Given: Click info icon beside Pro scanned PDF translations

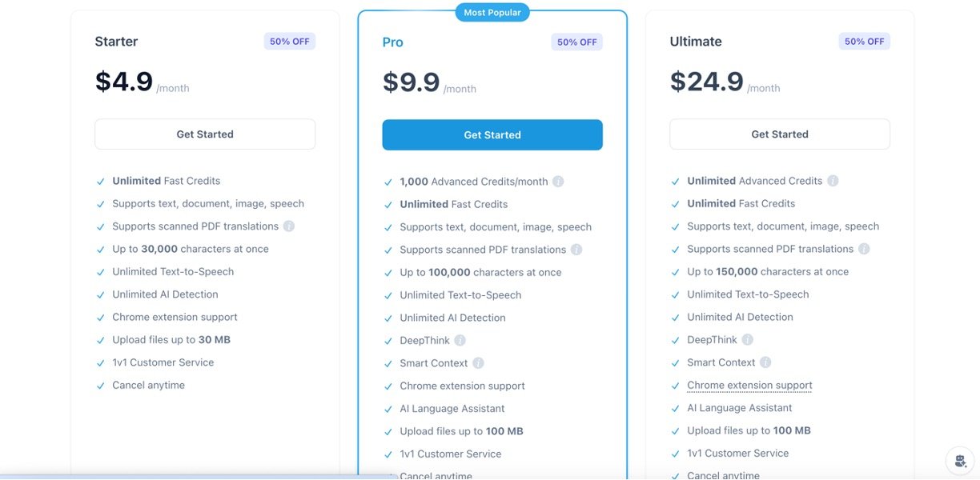Looking at the screenshot, I should pos(576,250).
